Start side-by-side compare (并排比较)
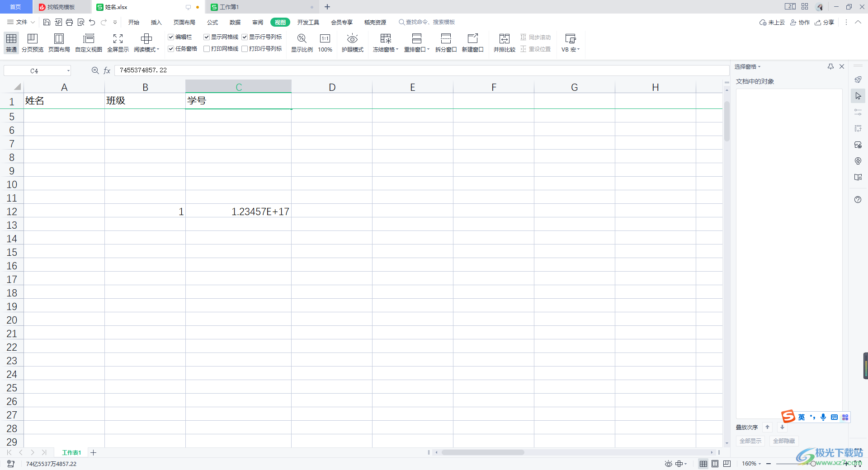 (505, 43)
